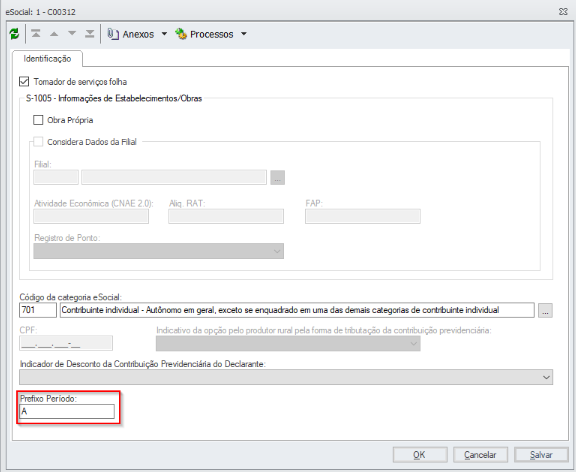Go to first record arrow icon
Image resolution: width=576 pixels, height=472 pixels.
click(x=36, y=34)
